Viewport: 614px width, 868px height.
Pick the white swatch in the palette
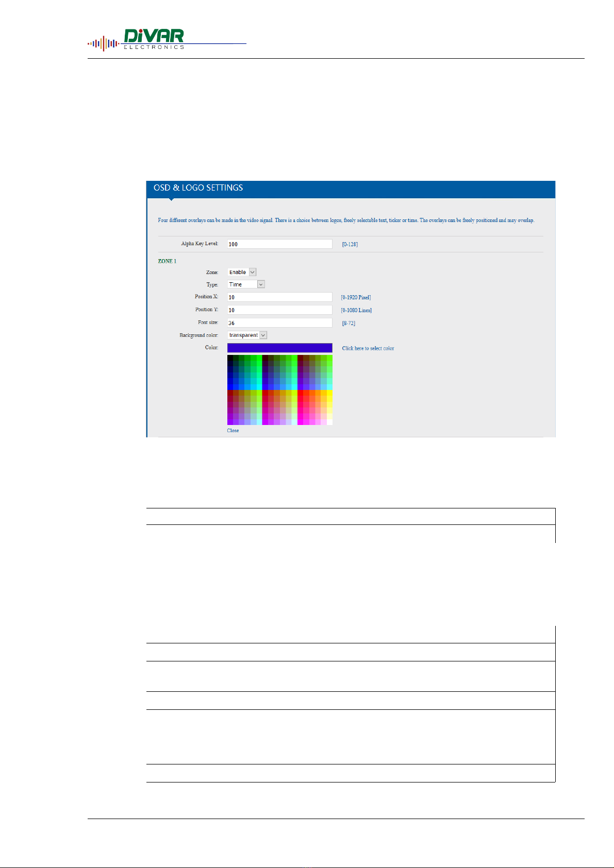(x=329, y=422)
